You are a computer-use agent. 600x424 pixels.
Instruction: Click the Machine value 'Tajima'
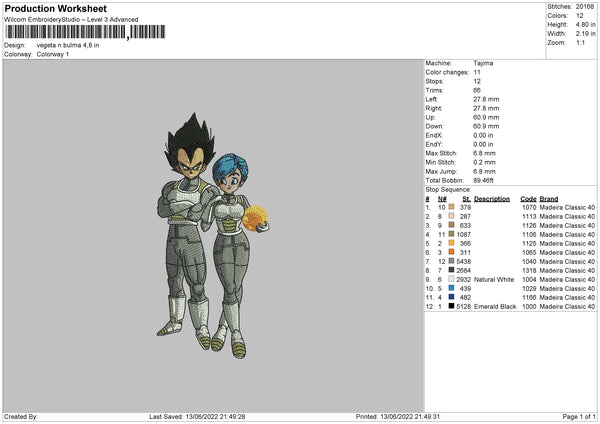[483, 63]
